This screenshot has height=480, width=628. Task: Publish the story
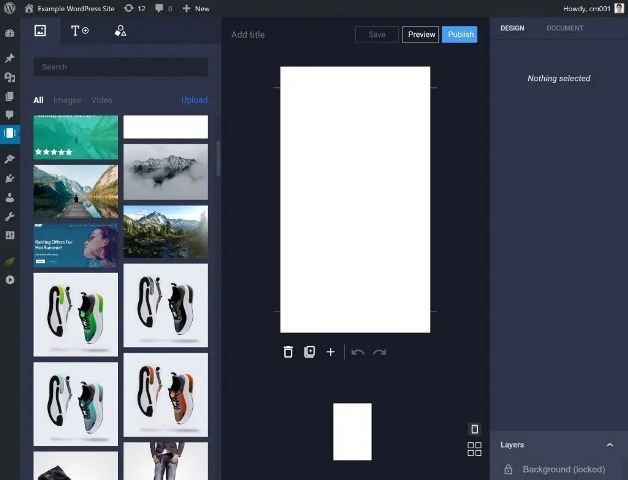click(460, 34)
